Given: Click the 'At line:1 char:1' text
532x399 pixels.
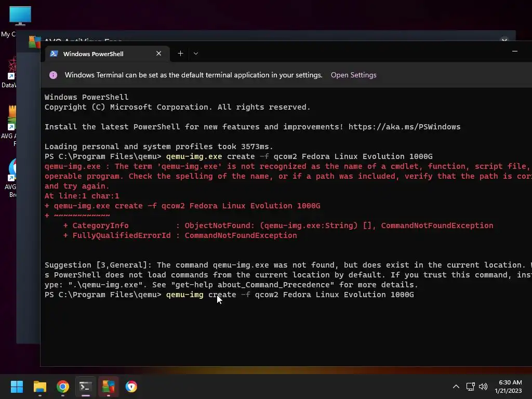Looking at the screenshot, I should point(82,196).
